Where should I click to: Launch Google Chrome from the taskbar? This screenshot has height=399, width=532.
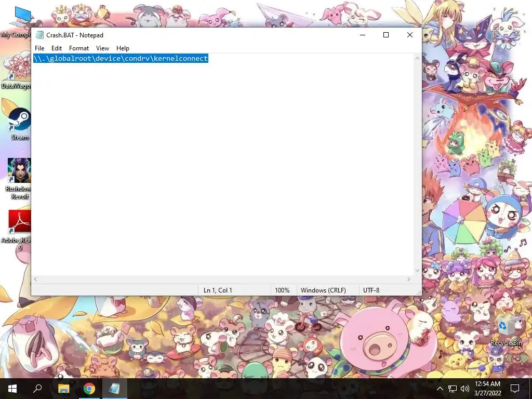coord(89,389)
